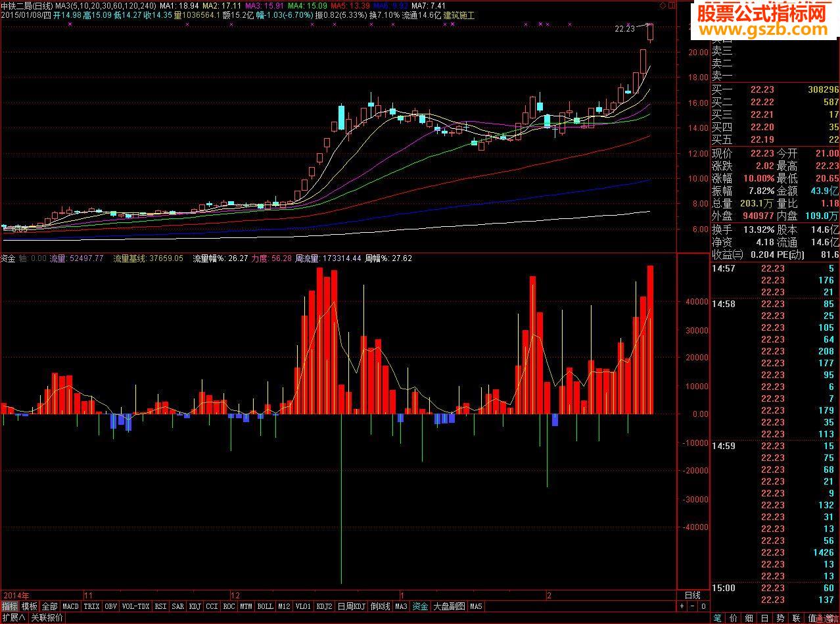Select the 价 price view button

[x=733, y=618]
